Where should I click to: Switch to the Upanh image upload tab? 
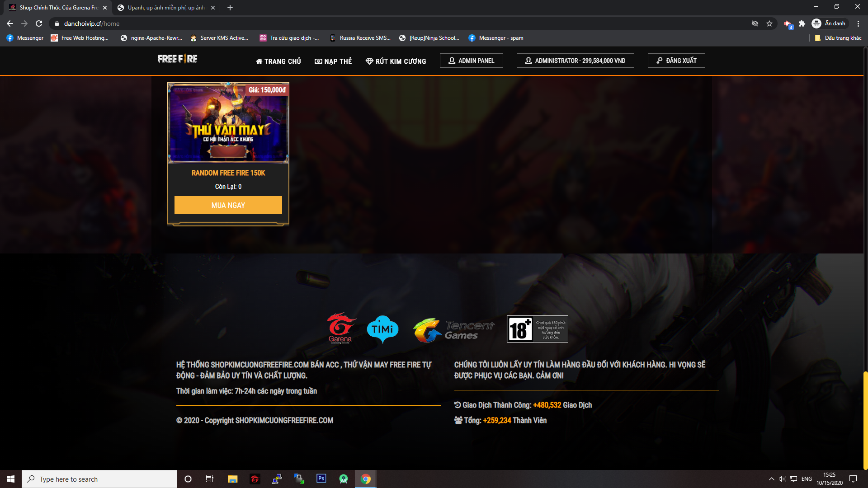(x=166, y=8)
